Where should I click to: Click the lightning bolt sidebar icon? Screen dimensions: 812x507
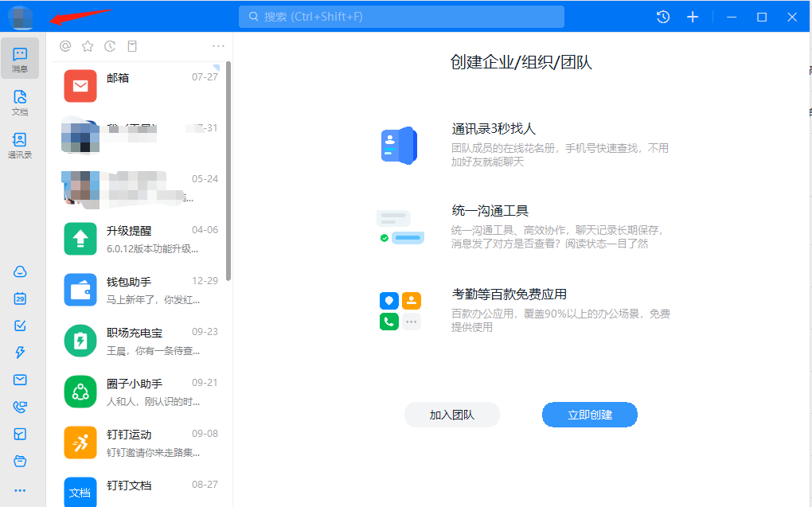coord(21,353)
